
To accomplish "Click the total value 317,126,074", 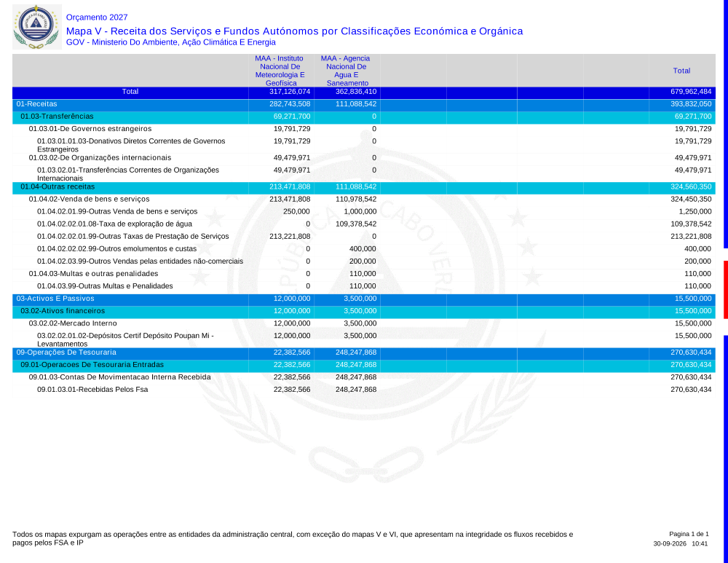I will click(x=290, y=92).
